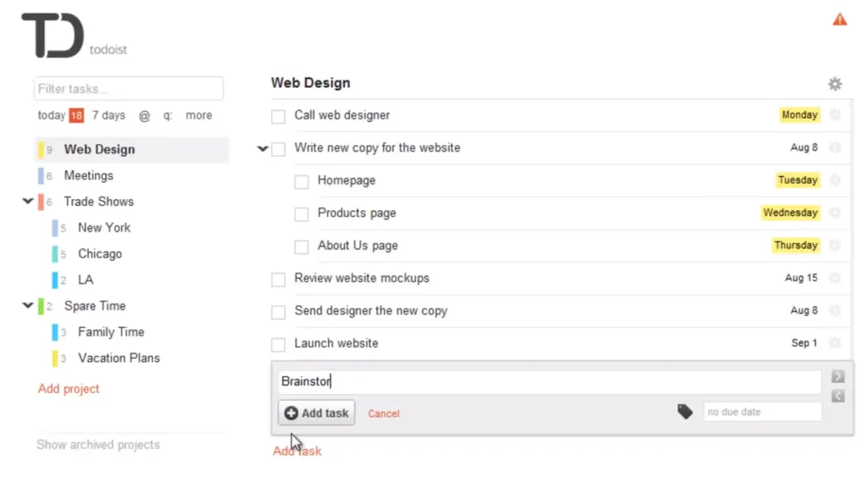Collapse the Spare Time project group
Viewport: 868px width, 488px height.
(x=28, y=306)
